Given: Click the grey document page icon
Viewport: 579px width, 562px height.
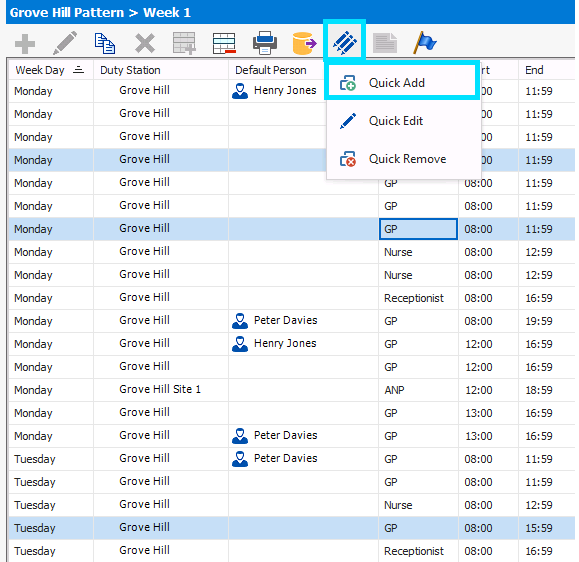Looking at the screenshot, I should tap(385, 43).
